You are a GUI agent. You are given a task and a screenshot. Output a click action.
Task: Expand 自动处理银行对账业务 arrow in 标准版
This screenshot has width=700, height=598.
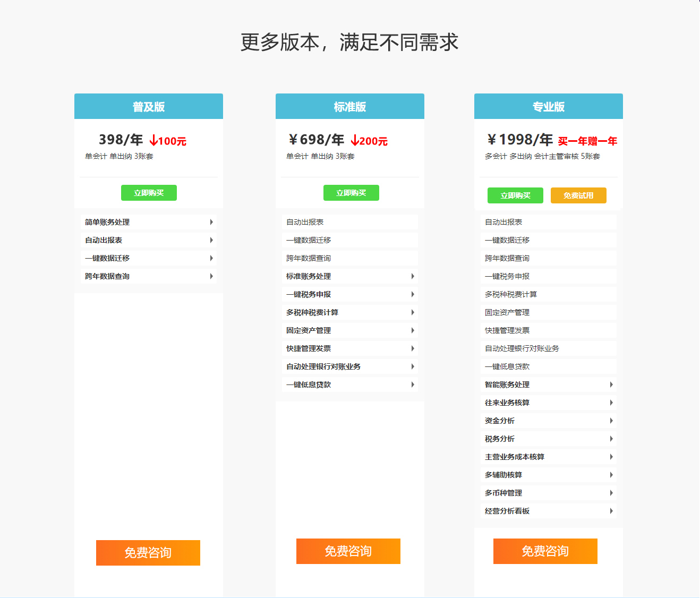click(x=413, y=366)
